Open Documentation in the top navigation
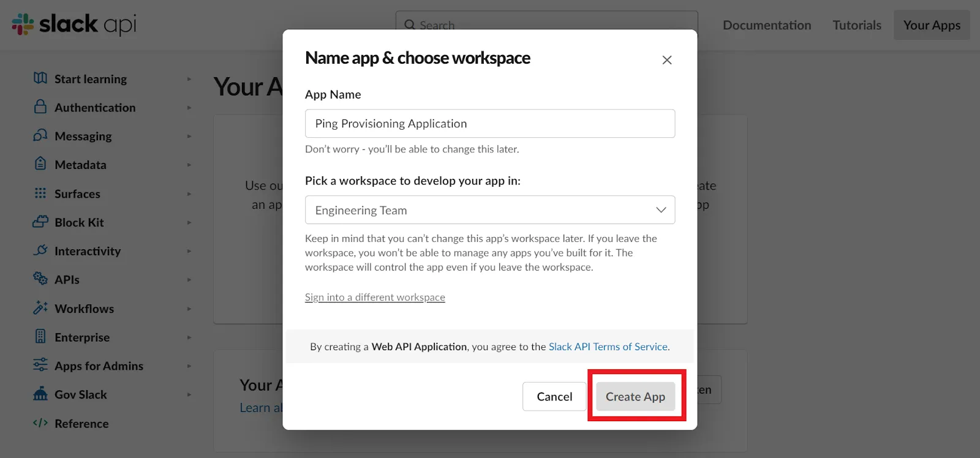This screenshot has width=980, height=458. pyautogui.click(x=767, y=25)
